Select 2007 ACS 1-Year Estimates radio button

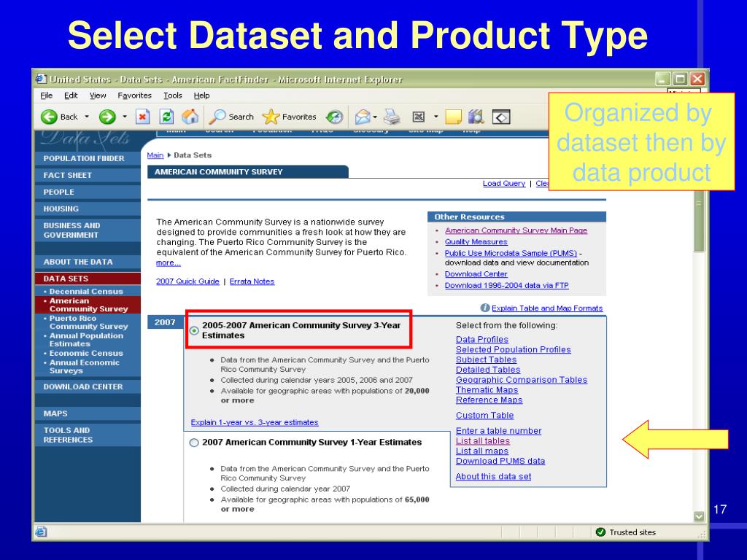(x=194, y=443)
